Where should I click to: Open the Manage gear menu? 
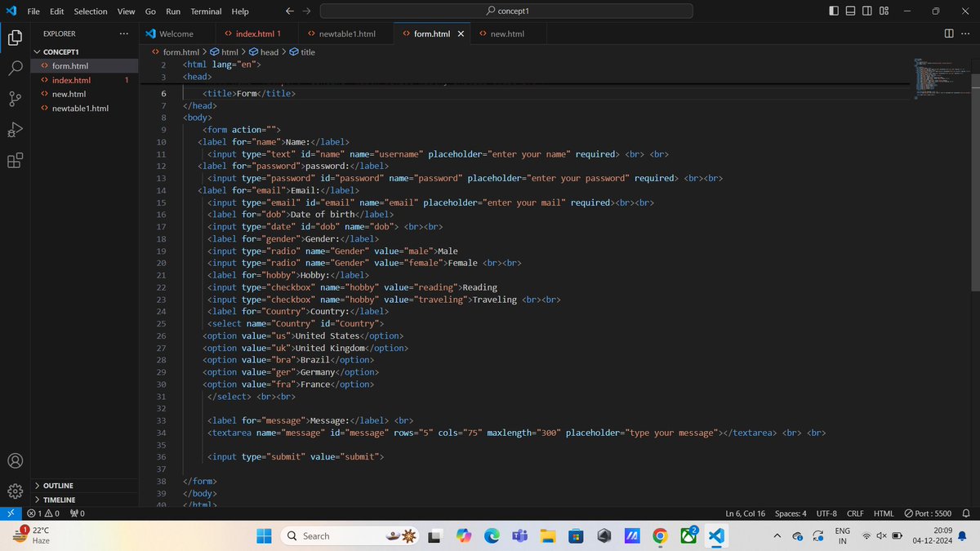pos(15,491)
